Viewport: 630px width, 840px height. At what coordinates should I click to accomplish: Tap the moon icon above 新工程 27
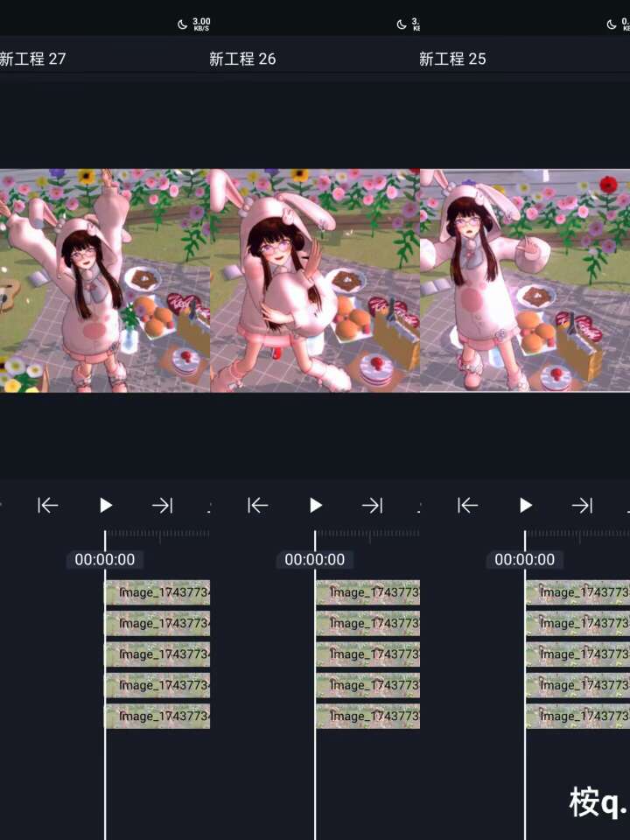(183, 24)
